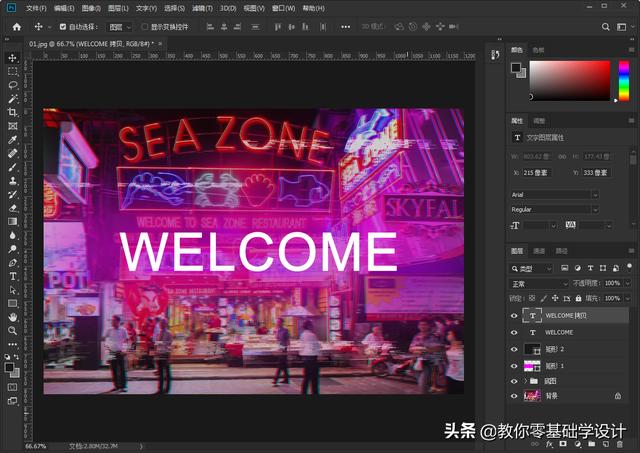
Task: Select the Pen tool
Action: point(13,263)
